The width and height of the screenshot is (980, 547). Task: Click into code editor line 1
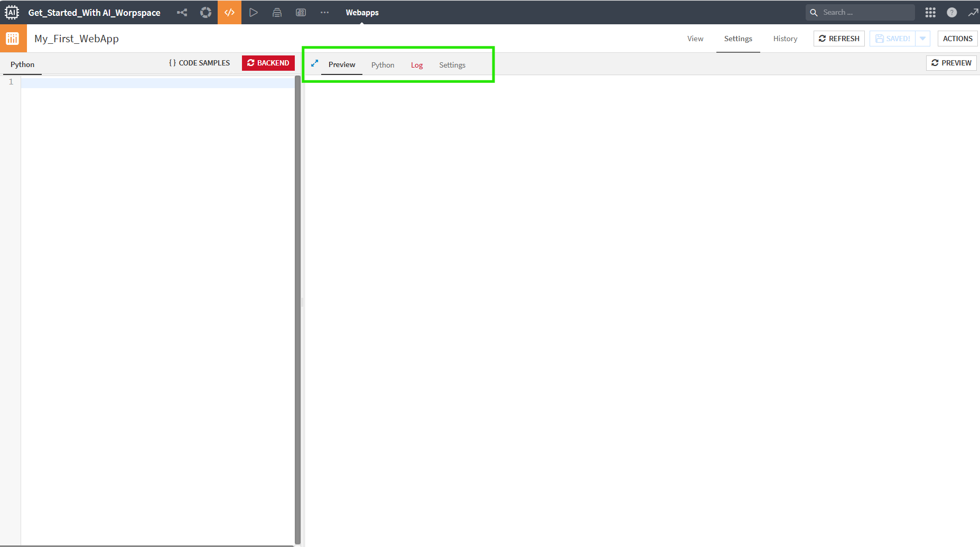pyautogui.click(x=157, y=82)
